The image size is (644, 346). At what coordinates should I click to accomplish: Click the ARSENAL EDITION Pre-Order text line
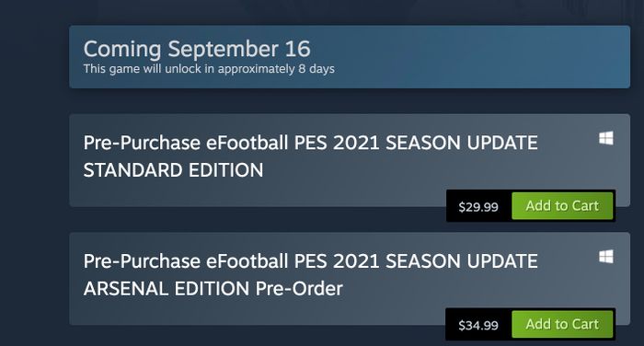pyautogui.click(x=213, y=288)
